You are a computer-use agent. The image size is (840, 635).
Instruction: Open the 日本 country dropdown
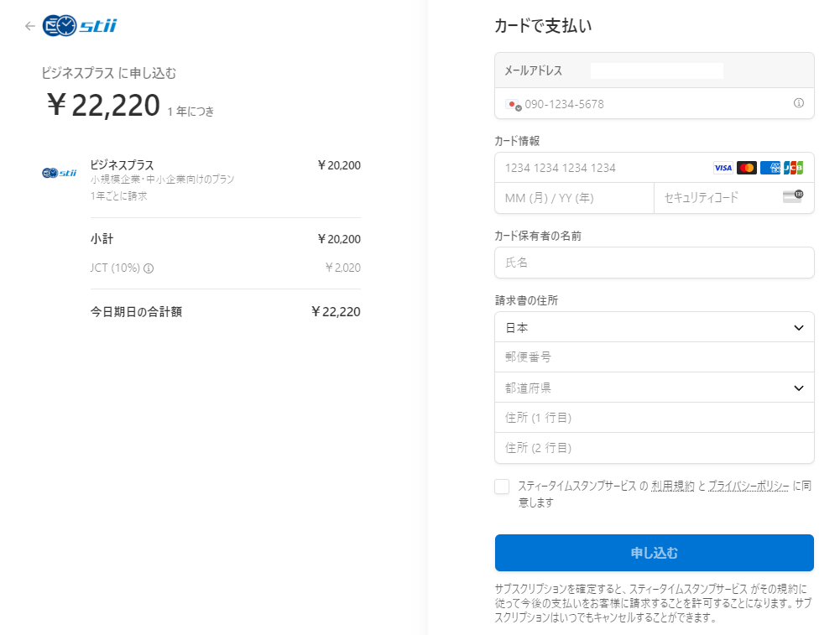pyautogui.click(x=655, y=327)
